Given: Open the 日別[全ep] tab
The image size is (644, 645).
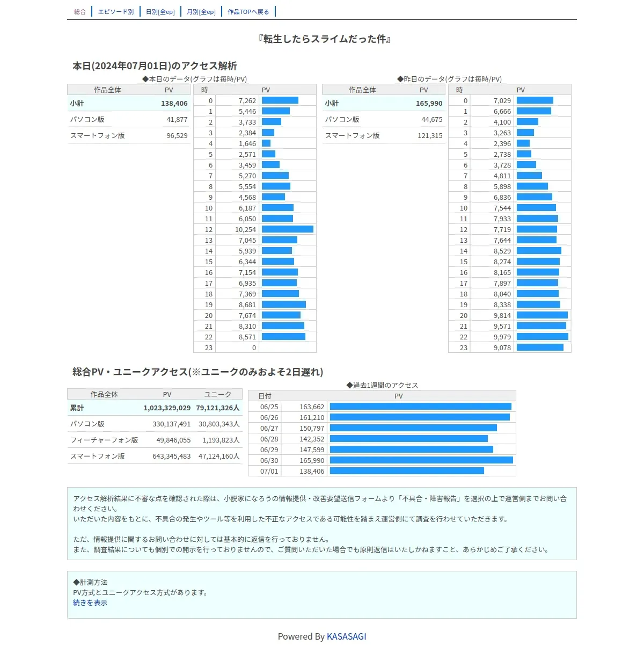Looking at the screenshot, I should (160, 12).
